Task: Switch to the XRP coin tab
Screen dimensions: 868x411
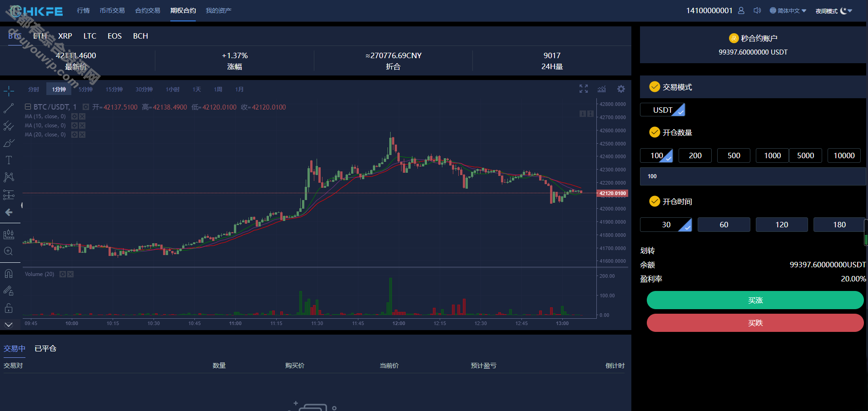Action: pos(65,36)
